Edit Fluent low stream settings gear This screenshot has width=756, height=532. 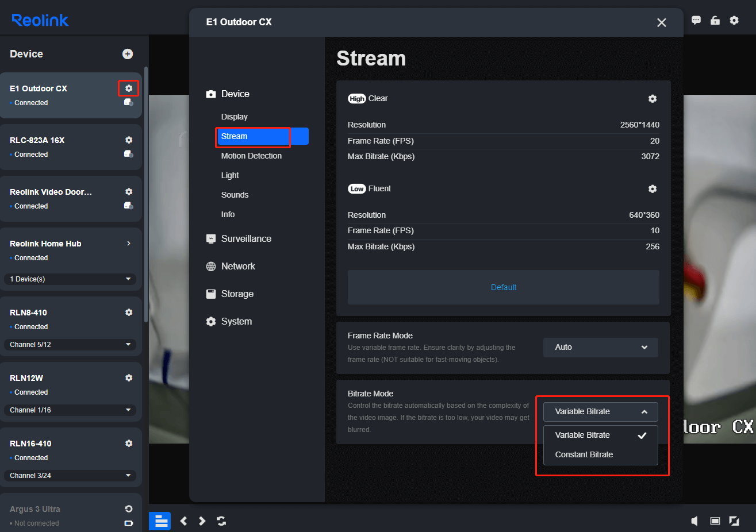coord(653,188)
